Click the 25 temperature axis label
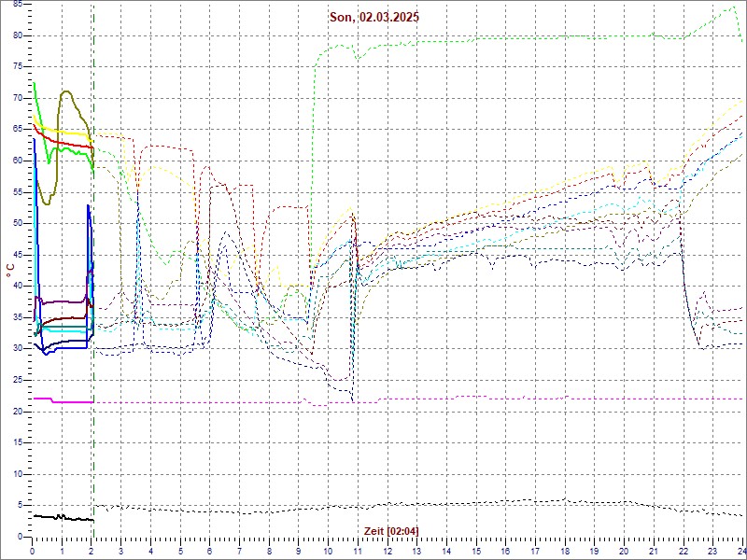747x560 pixels. [18, 380]
